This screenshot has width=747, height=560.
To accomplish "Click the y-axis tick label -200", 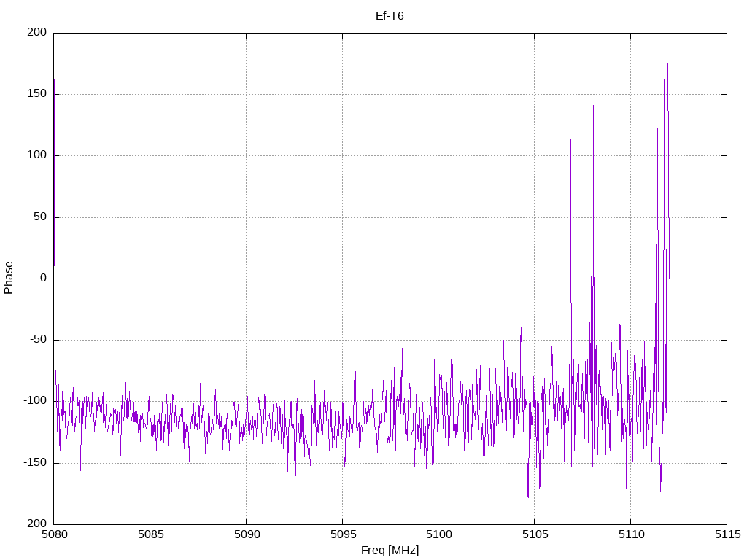I will [35, 524].
